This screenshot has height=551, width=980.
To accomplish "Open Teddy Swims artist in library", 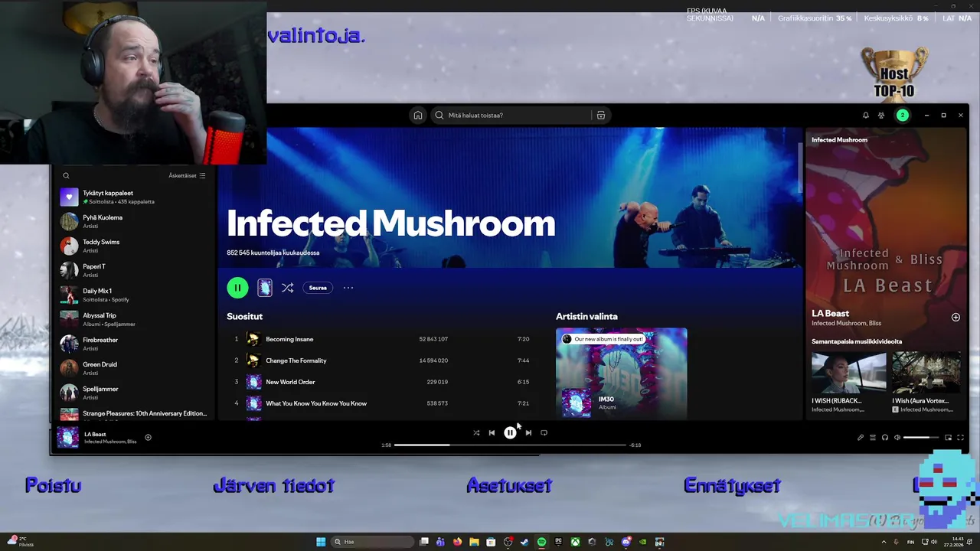I will click(x=134, y=246).
